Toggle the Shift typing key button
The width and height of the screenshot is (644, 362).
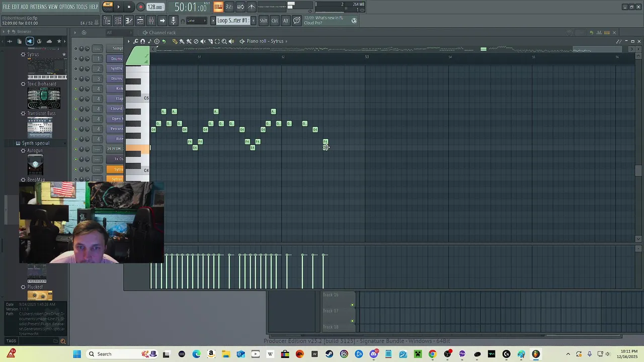(x=263, y=21)
